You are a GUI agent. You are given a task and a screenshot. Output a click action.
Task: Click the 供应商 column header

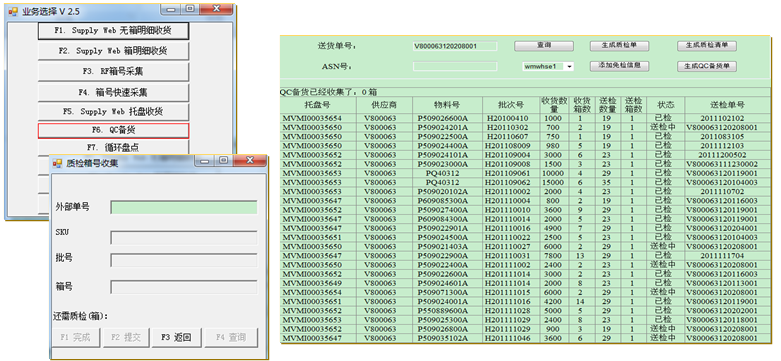tap(385, 105)
